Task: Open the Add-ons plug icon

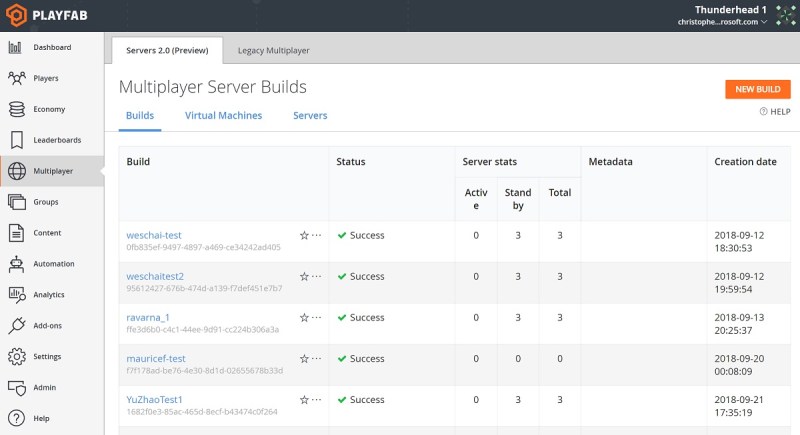Action: click(16, 325)
